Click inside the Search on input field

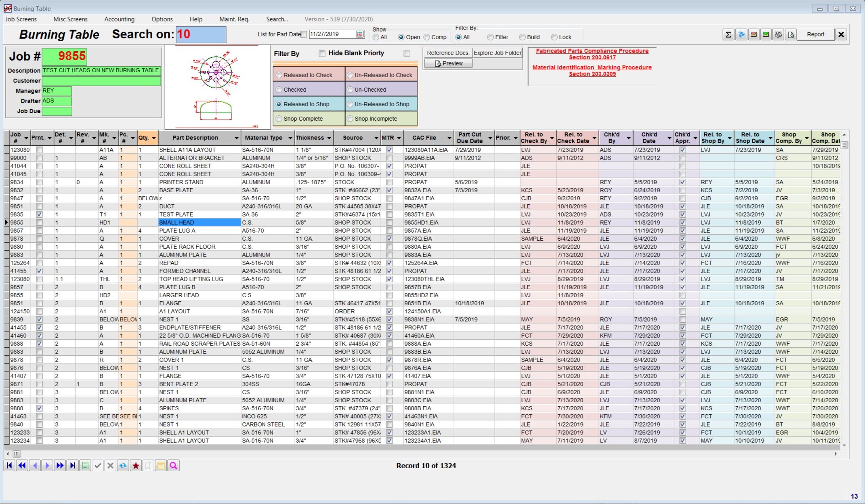click(201, 35)
